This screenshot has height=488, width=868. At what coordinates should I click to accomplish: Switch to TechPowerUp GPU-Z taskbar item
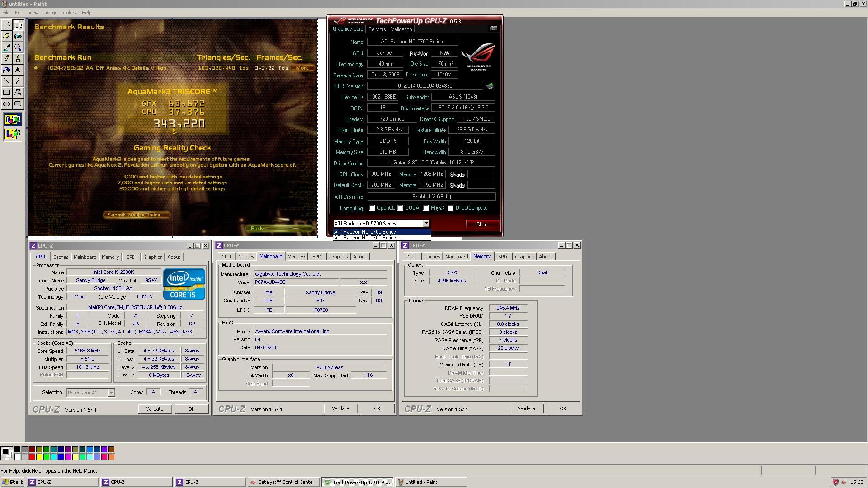[x=358, y=482]
